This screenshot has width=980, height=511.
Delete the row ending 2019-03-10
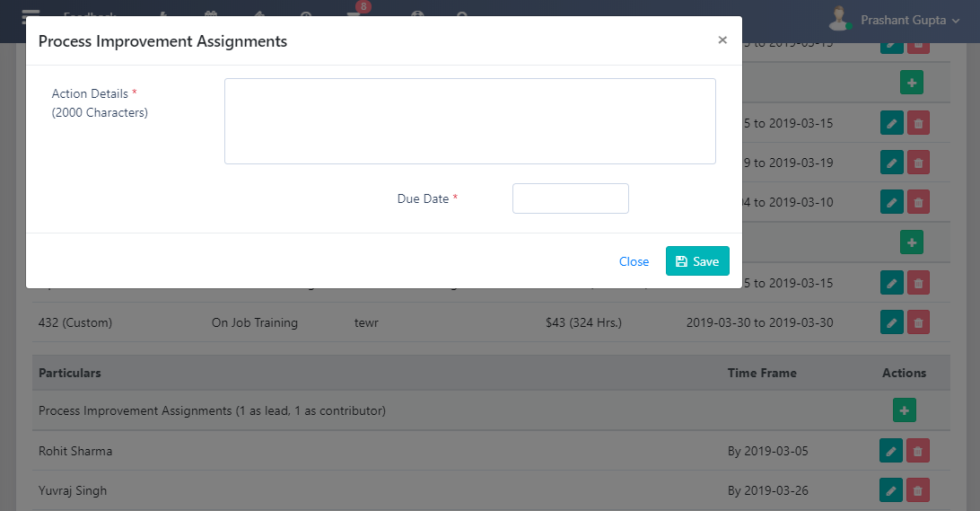918,202
